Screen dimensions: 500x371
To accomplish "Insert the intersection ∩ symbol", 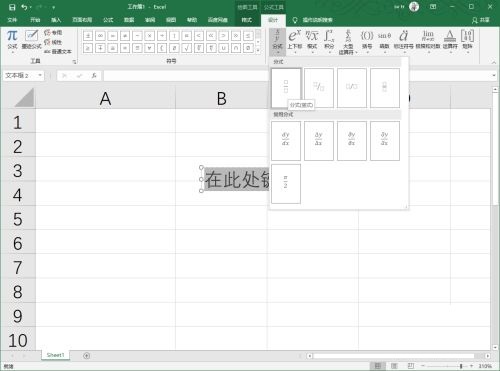I will point(236,48).
